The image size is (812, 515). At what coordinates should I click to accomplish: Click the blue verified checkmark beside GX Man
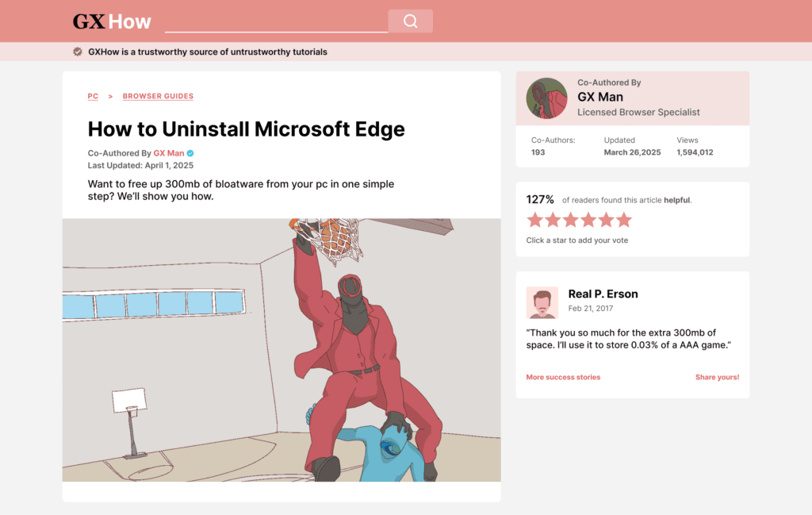190,153
